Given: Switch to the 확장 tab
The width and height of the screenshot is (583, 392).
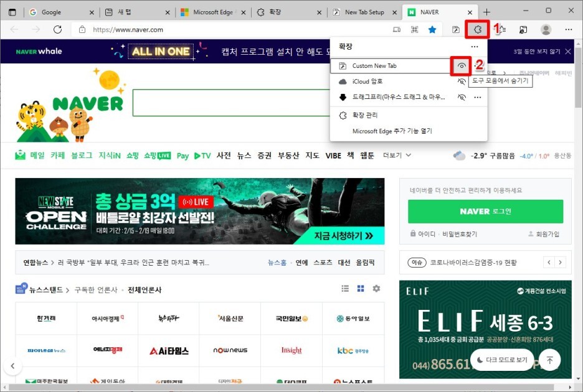Looking at the screenshot, I should click(x=289, y=12).
